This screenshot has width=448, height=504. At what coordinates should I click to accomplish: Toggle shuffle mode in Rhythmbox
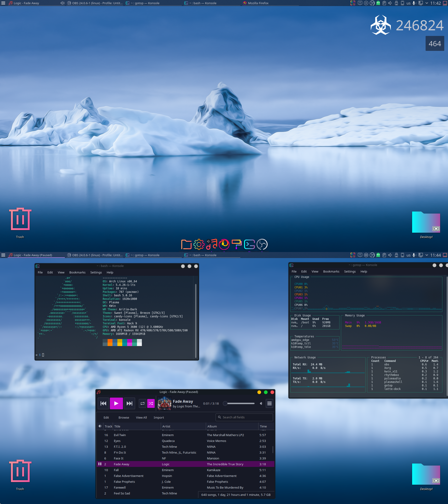151,403
